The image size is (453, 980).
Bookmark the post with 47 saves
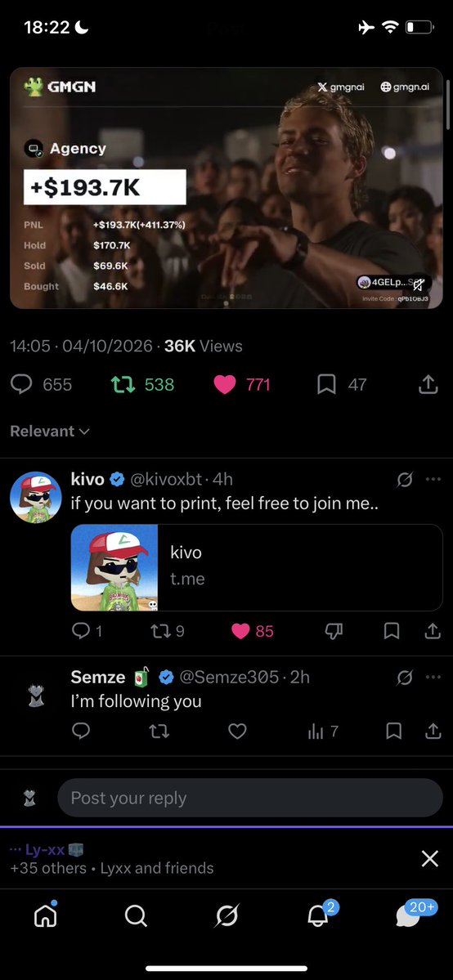(x=326, y=384)
